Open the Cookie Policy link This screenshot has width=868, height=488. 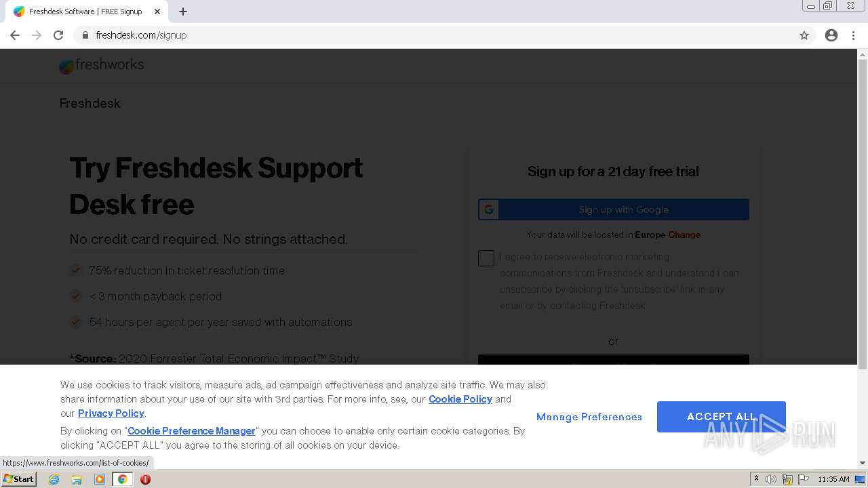(460, 399)
